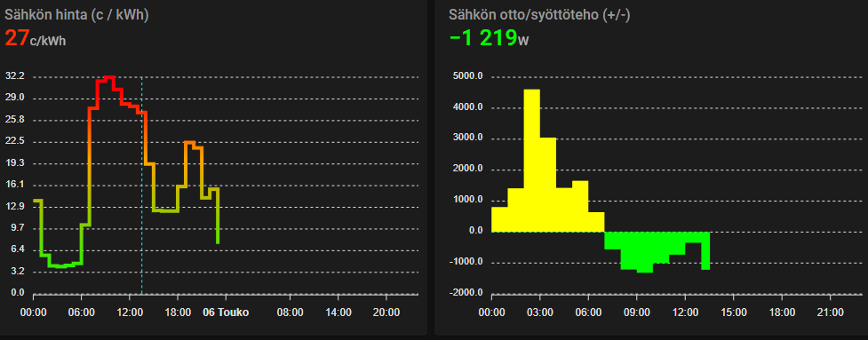Select the first yellow bar at 00:00

499,219
